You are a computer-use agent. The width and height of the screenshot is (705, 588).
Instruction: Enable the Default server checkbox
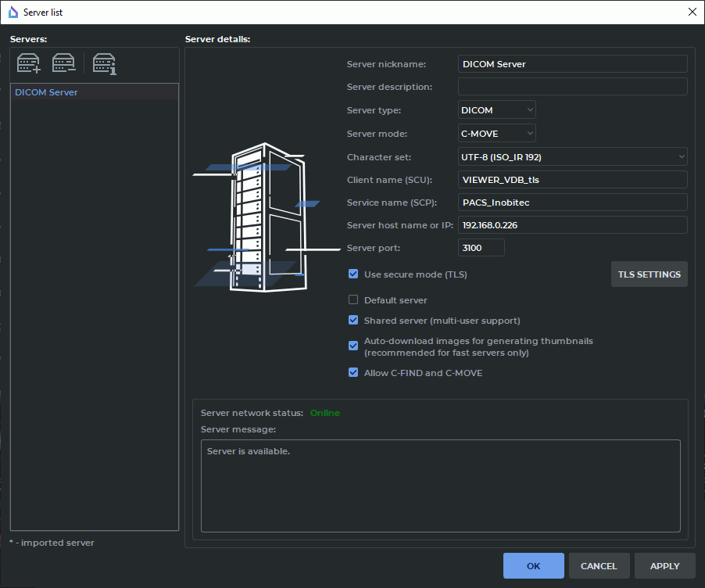click(353, 300)
